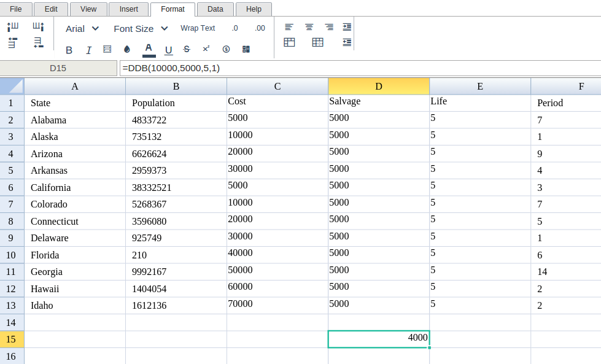Image resolution: width=601 pixels, height=364 pixels.
Task: Select column C header
Action: [277, 86]
